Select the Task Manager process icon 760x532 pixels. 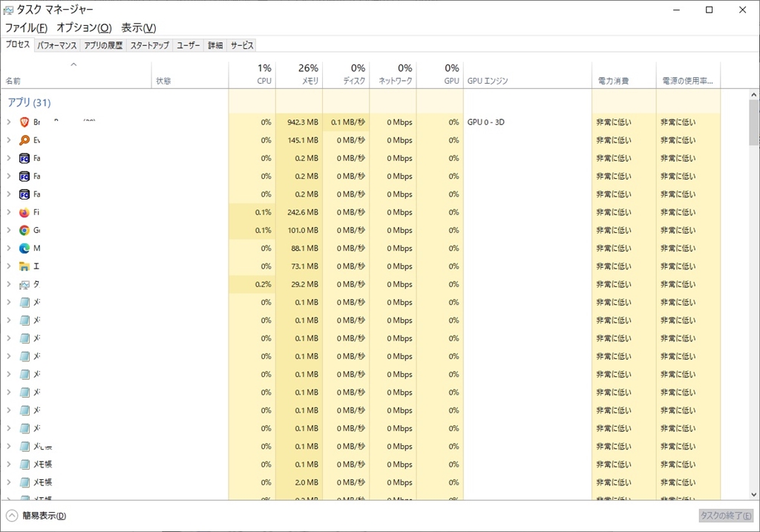pyautogui.click(x=24, y=284)
